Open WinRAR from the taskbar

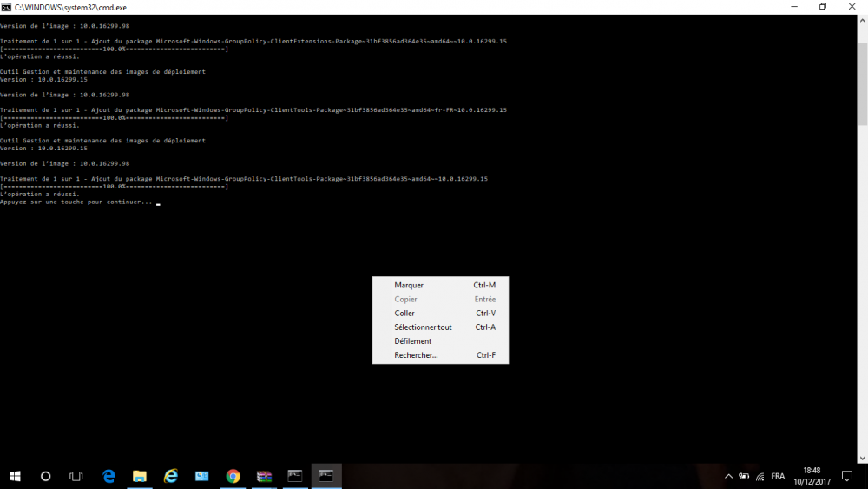(x=264, y=476)
